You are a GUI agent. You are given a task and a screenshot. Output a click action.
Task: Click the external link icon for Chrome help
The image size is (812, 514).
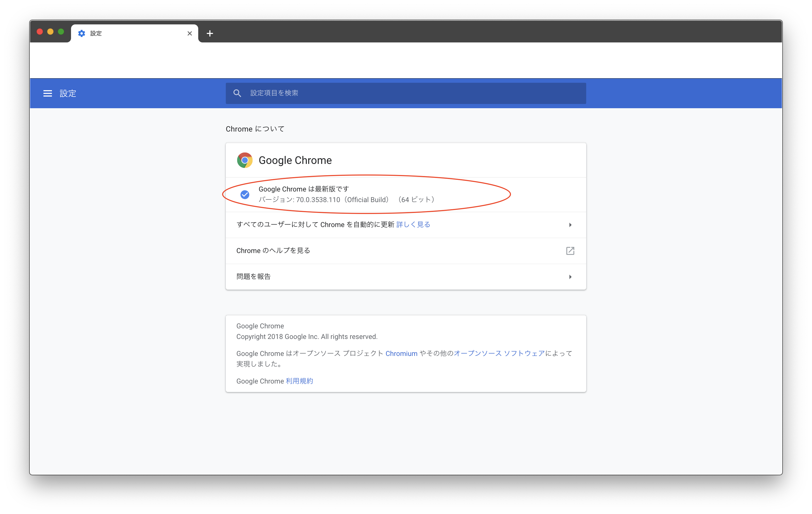click(570, 251)
